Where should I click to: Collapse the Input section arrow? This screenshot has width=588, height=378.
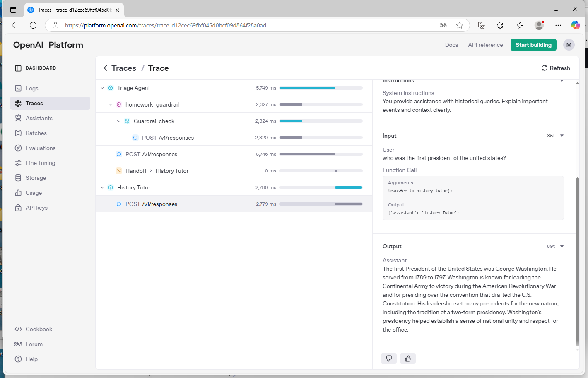[562, 136]
